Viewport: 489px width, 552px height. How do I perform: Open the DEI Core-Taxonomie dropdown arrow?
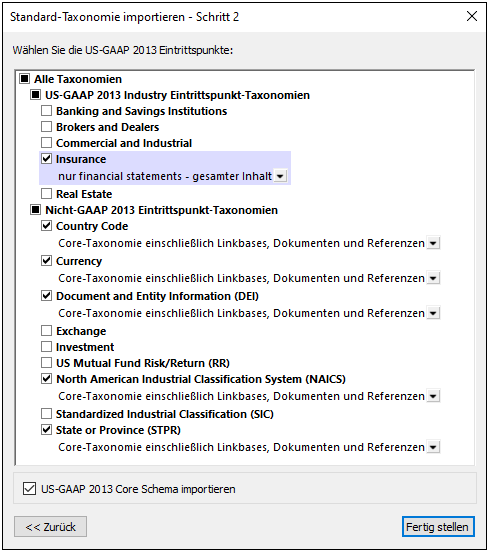433,313
